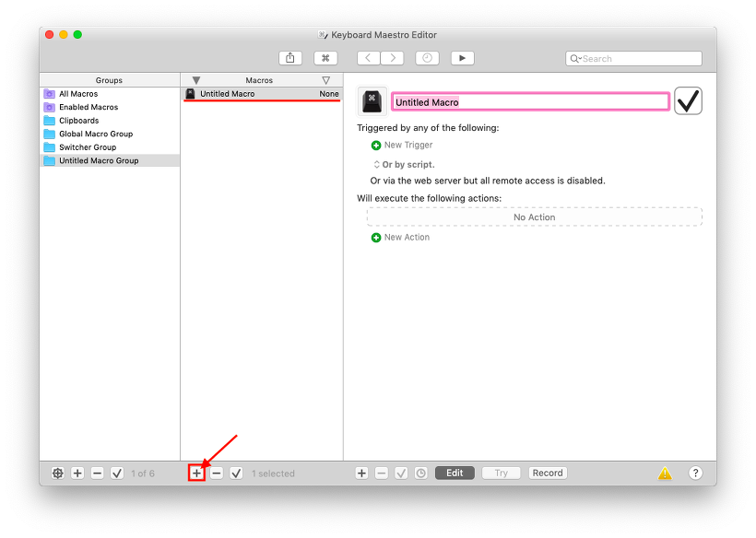Go back with the left chevron button
This screenshot has width=756, height=538.
click(x=369, y=58)
